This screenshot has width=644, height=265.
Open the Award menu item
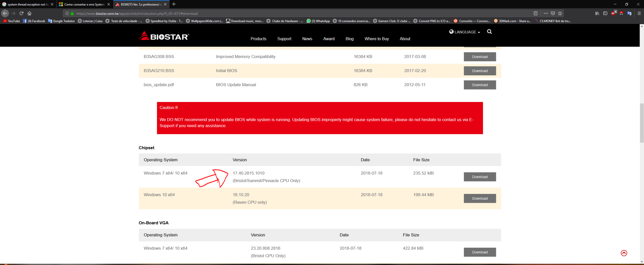tap(329, 39)
